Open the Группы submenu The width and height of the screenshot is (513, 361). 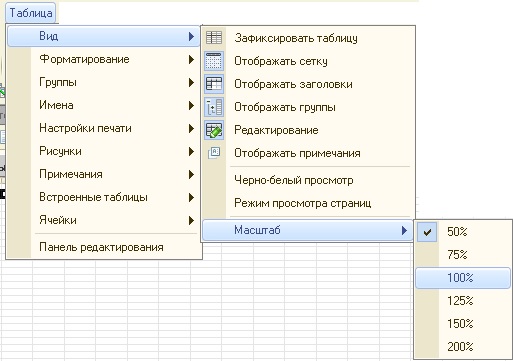[103, 82]
